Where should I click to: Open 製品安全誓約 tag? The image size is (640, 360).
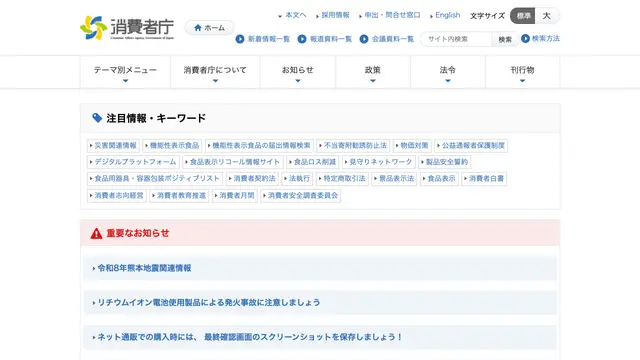pyautogui.click(x=444, y=162)
